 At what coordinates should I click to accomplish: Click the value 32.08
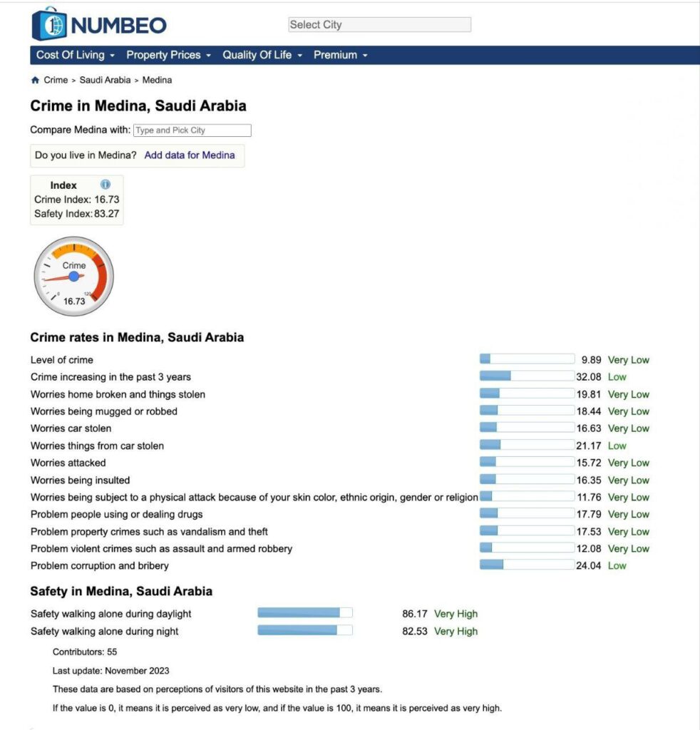coord(589,376)
